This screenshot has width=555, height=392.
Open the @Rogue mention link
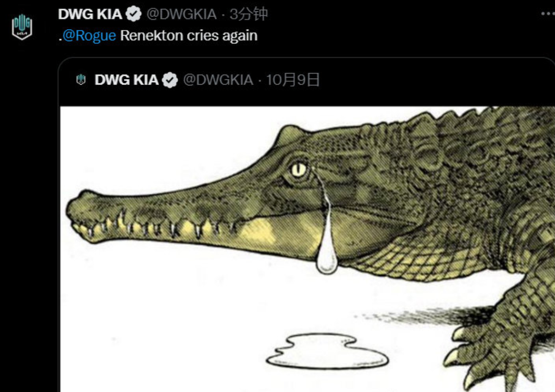pyautogui.click(x=89, y=36)
